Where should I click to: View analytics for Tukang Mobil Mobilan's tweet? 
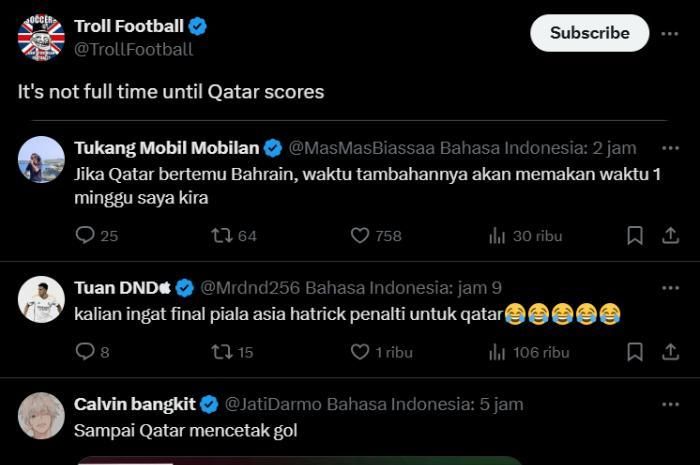497,236
